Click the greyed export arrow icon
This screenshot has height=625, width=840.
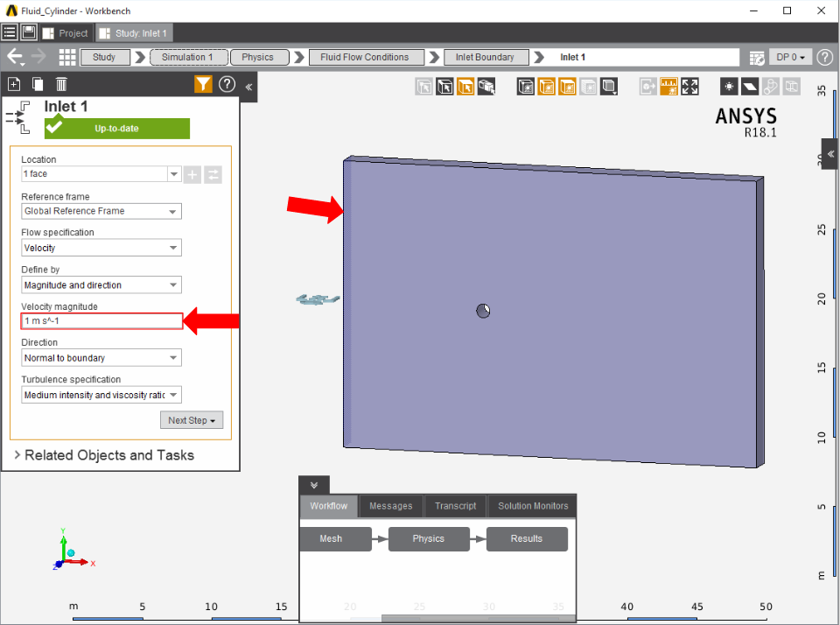coord(648,87)
